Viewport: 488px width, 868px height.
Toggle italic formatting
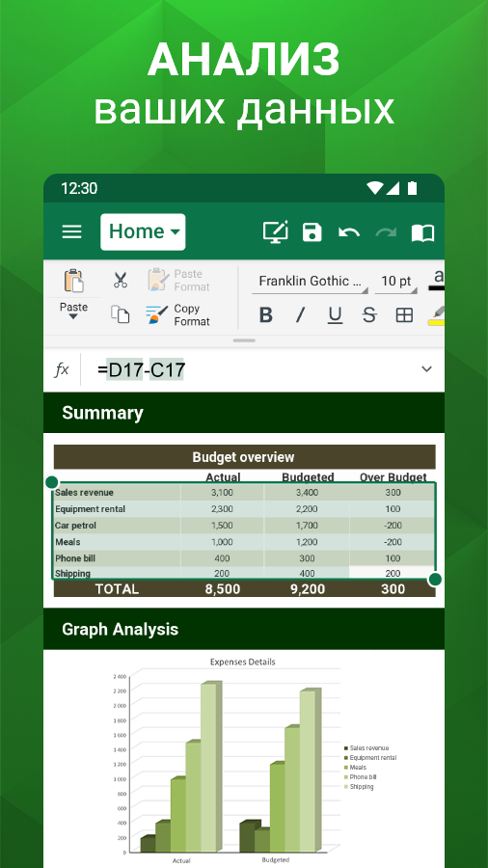[301, 315]
